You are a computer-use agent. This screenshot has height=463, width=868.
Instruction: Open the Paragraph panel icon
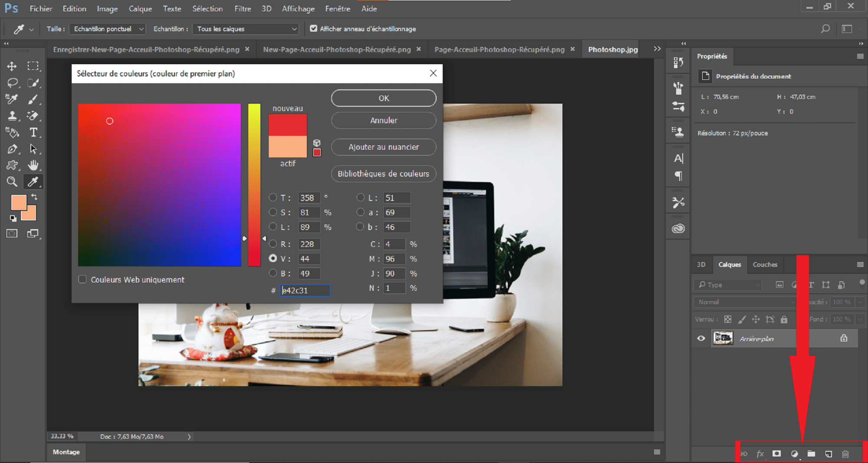tap(678, 176)
